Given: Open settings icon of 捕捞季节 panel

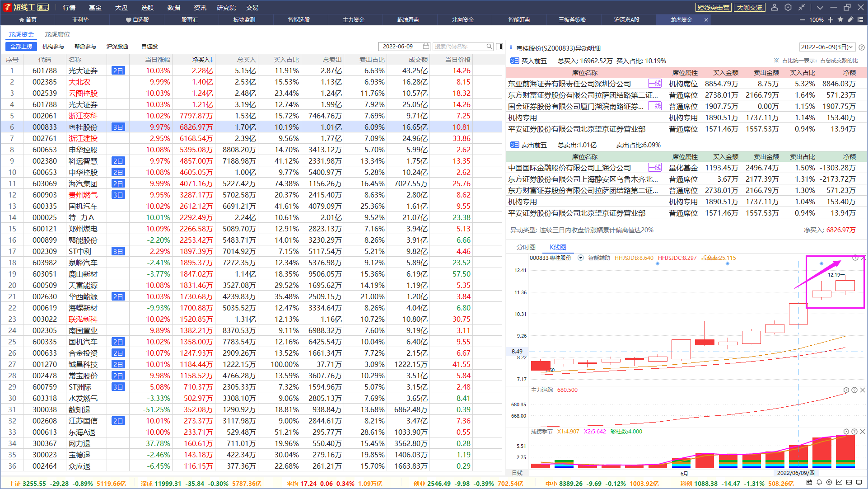Looking at the screenshot, I should pos(846,432).
